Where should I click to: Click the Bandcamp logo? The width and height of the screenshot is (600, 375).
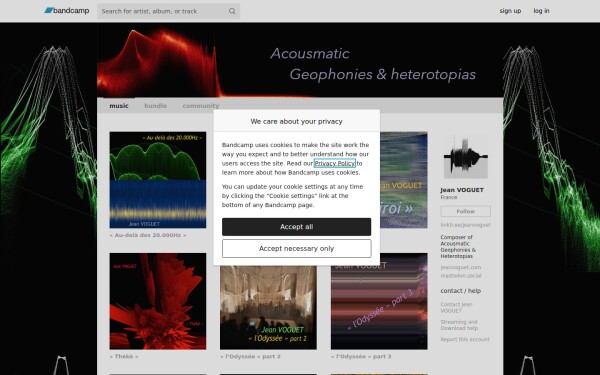pyautogui.click(x=67, y=11)
